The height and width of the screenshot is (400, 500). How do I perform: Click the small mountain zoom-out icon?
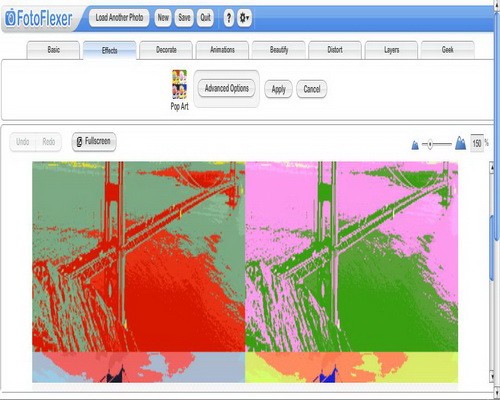tap(415, 145)
